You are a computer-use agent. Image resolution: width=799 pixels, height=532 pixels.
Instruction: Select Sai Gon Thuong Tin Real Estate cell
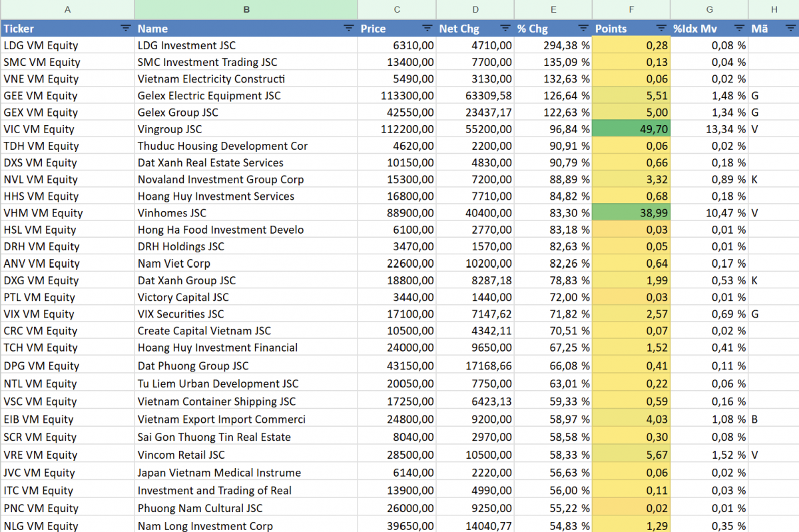pyautogui.click(x=246, y=437)
